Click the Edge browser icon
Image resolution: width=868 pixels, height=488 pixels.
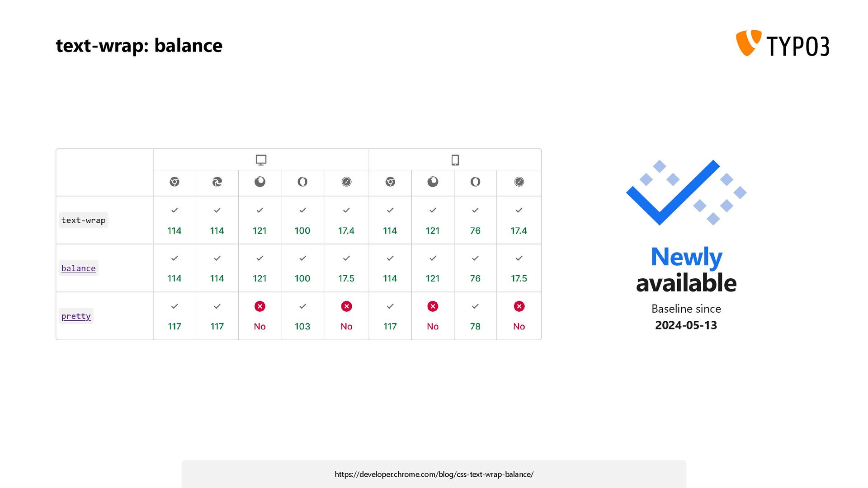click(x=217, y=182)
